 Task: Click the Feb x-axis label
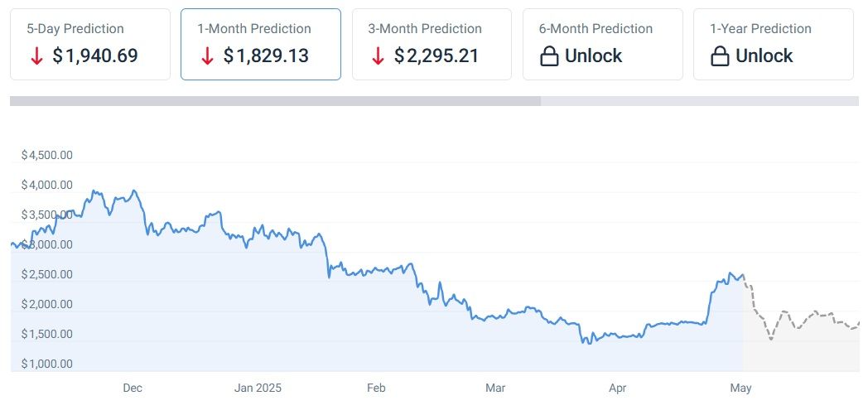tap(376, 388)
